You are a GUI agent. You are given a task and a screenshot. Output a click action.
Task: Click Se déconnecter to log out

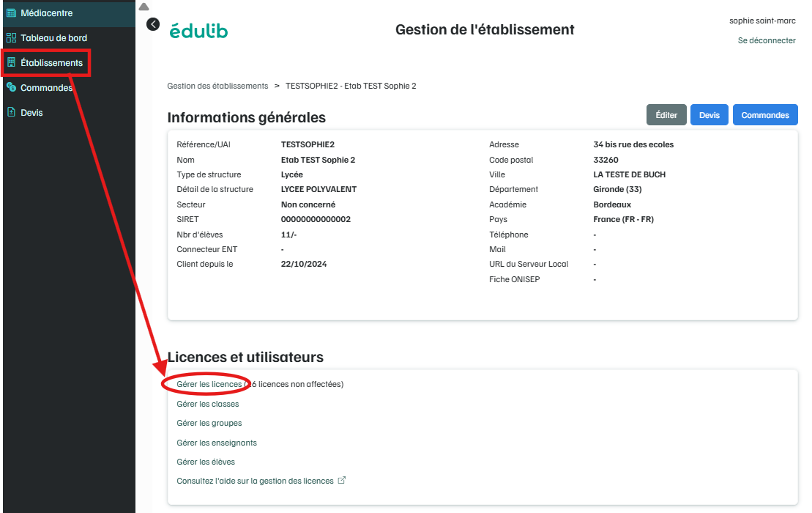click(766, 41)
